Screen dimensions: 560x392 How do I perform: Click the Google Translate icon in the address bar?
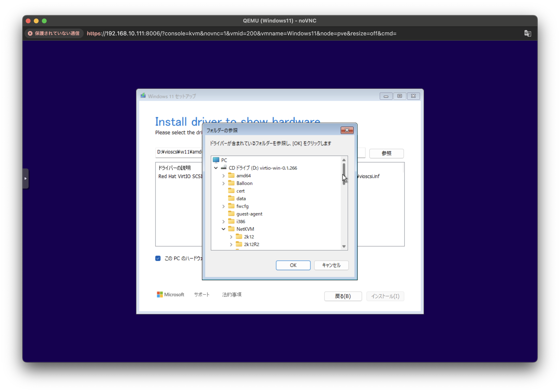[x=527, y=33]
